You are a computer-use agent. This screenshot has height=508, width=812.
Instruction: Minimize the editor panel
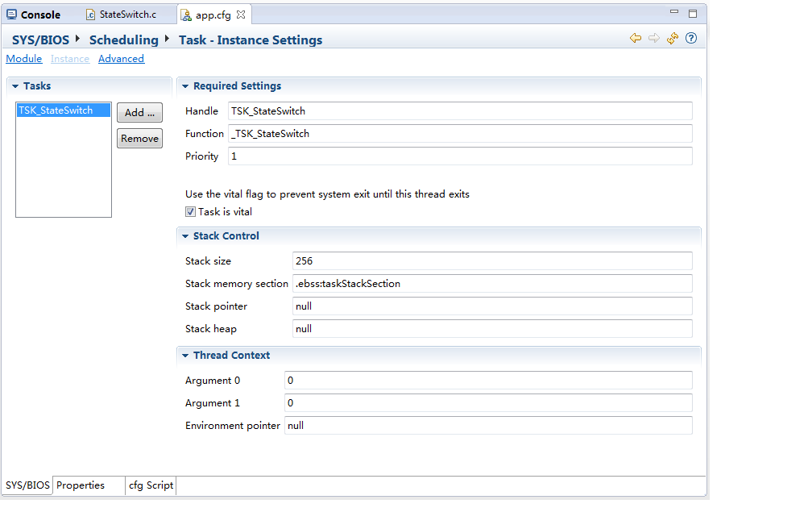point(674,13)
